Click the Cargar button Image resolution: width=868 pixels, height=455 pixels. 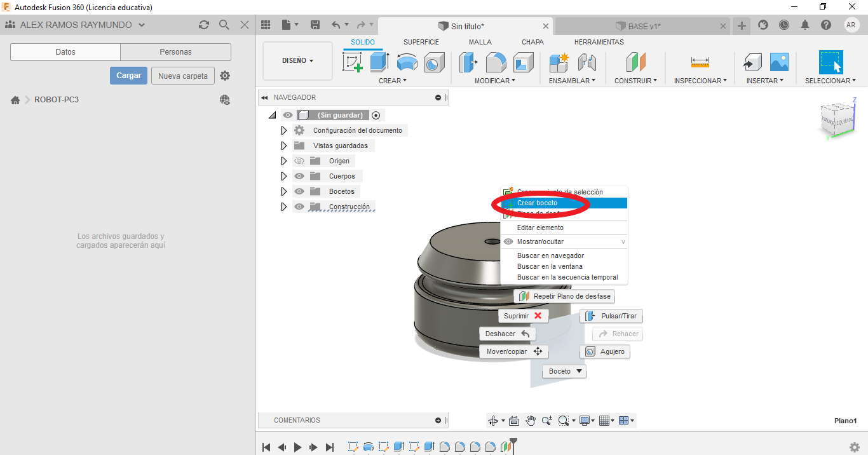[x=129, y=76]
